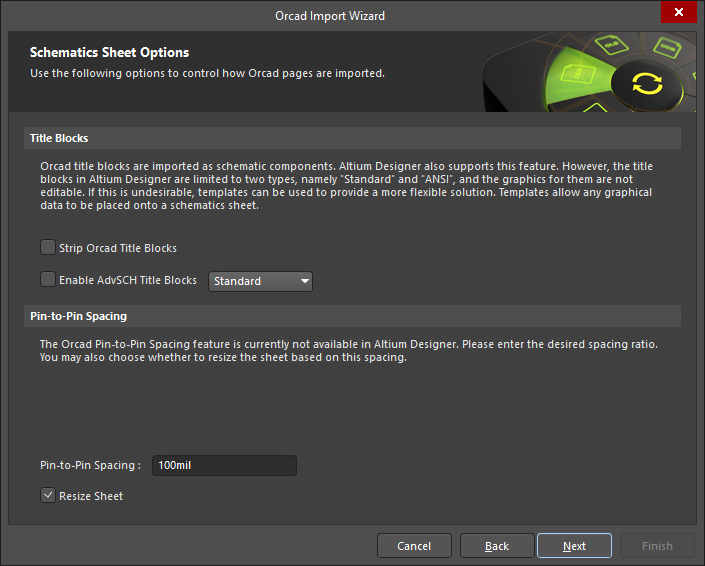Click the 'Resize Sheet' label text

pyautogui.click(x=91, y=496)
